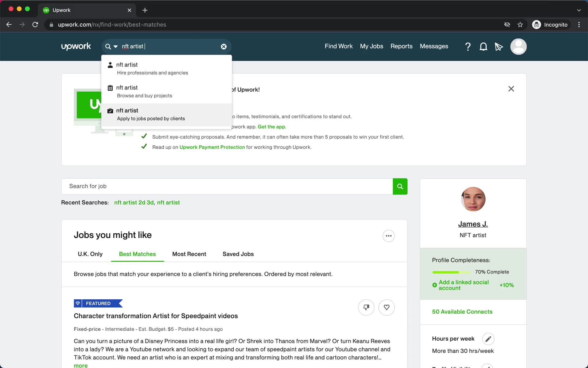
Task: Click the Search for job field
Action: click(227, 186)
